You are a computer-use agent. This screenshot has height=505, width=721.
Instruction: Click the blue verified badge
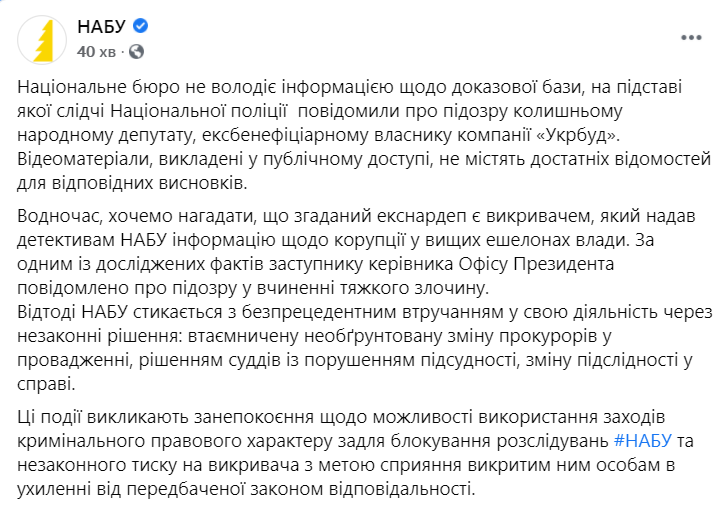(141, 27)
